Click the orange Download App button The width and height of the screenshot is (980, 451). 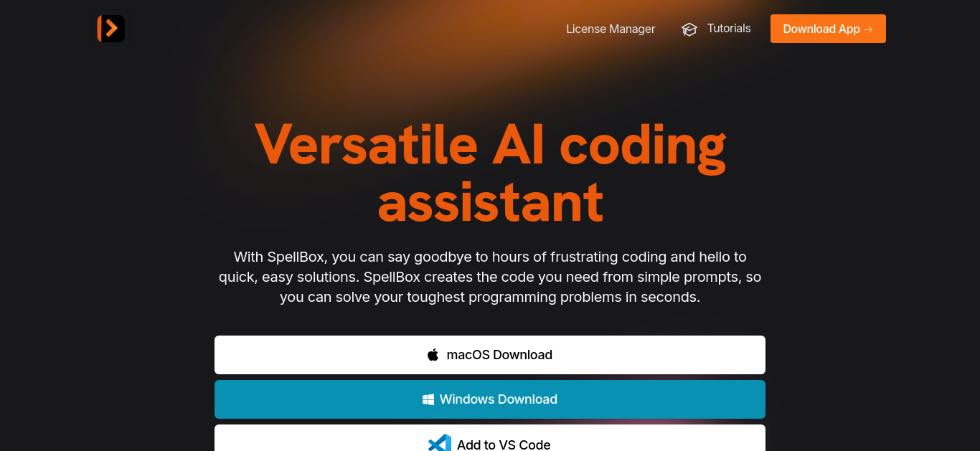tap(828, 29)
